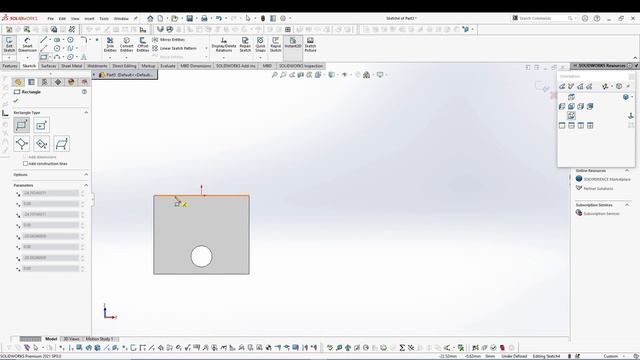Collapse the Parameters section
Viewport: 640px width, 360px height.
(86, 185)
